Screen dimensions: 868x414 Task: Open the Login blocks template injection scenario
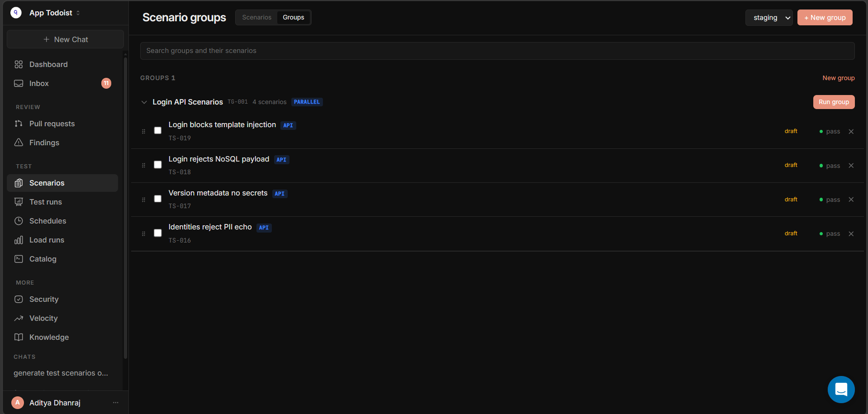[x=222, y=124]
